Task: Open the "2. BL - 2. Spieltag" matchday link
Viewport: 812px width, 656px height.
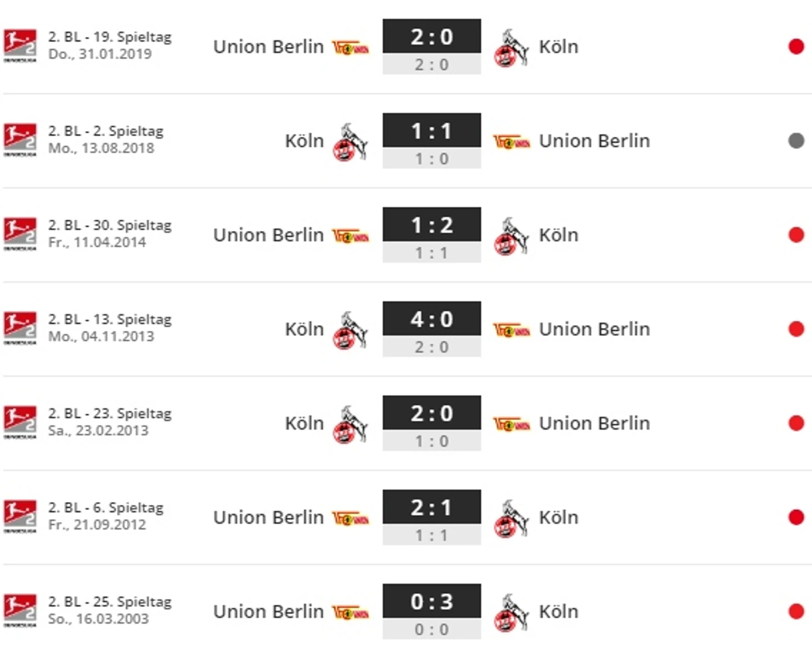Action: pyautogui.click(x=106, y=131)
